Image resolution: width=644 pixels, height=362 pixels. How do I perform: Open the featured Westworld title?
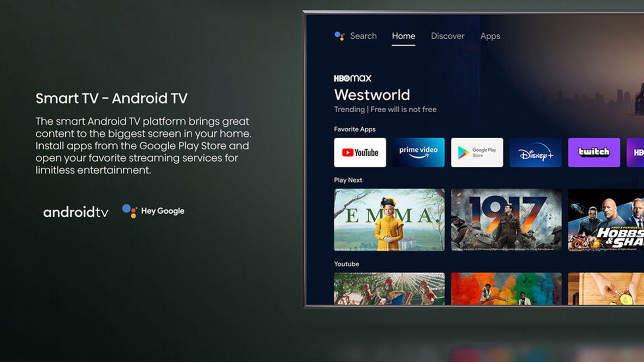(372, 95)
